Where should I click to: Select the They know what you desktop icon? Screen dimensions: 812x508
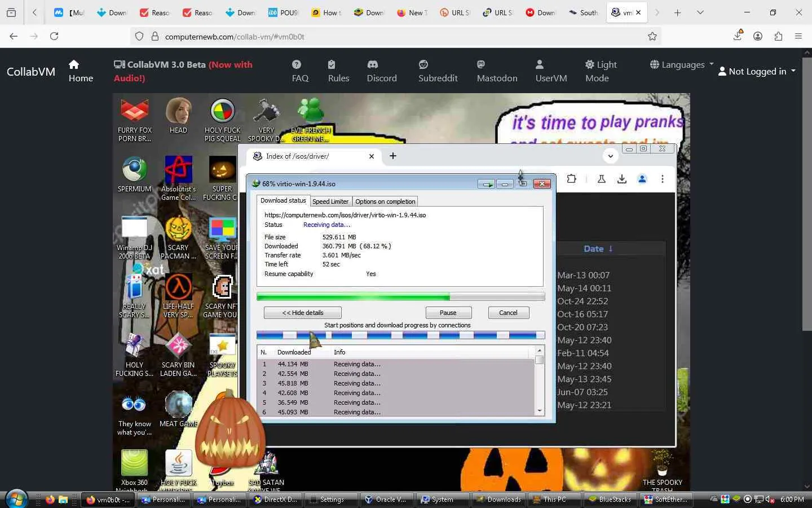134,415
